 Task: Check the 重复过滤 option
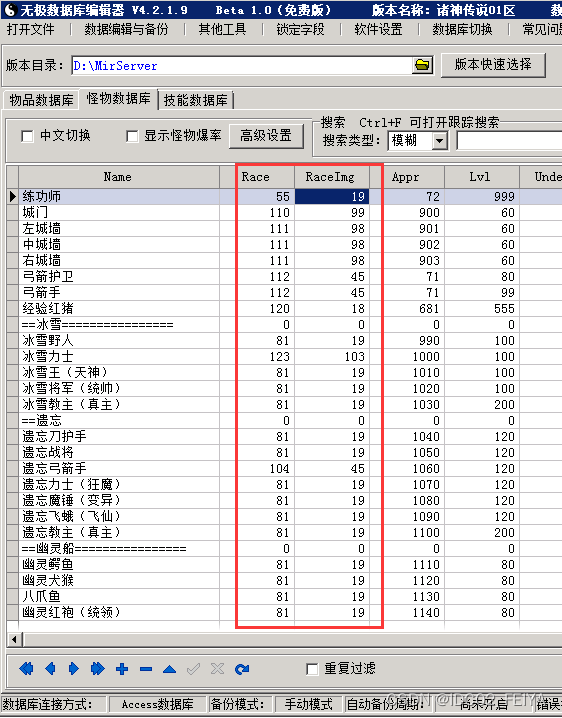tap(312, 669)
